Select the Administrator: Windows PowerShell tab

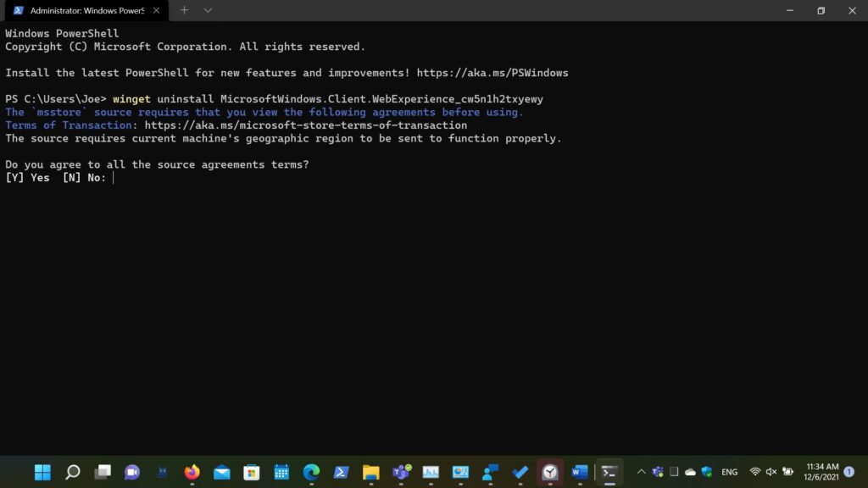point(81,10)
